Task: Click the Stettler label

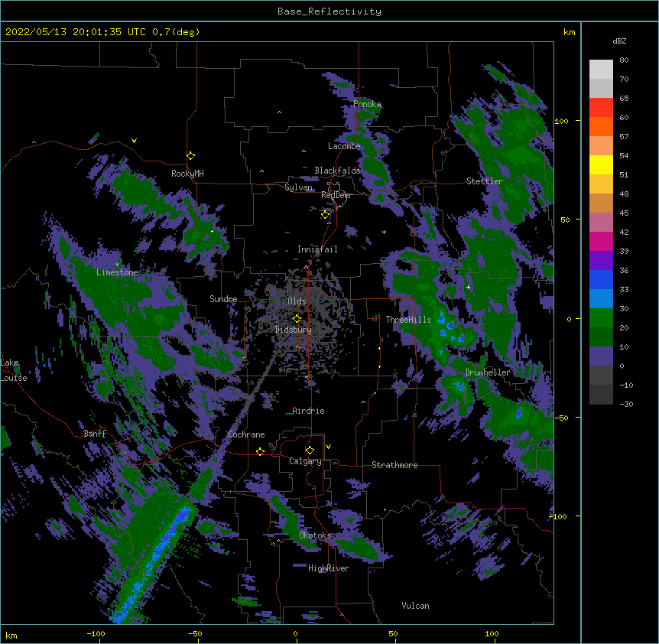Action: (485, 181)
